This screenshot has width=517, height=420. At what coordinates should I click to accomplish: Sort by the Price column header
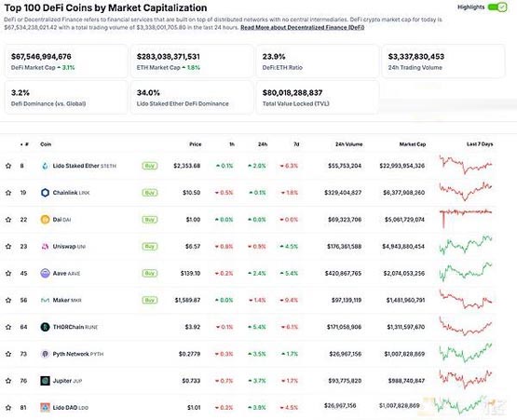196,144
